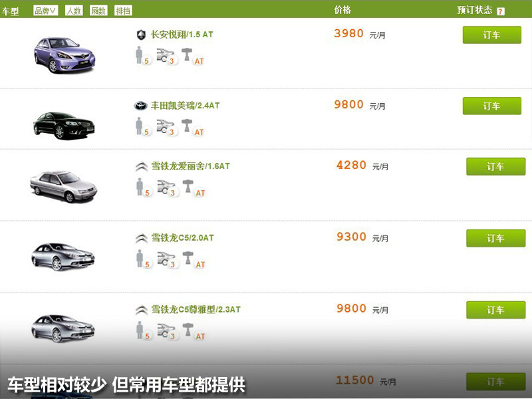Sort by 人数 passenger count filter

(x=74, y=11)
